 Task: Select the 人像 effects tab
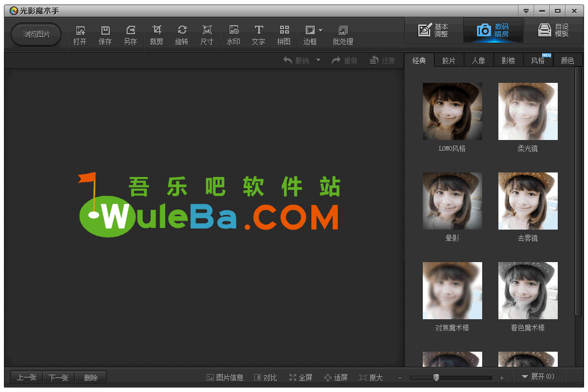pyautogui.click(x=478, y=60)
